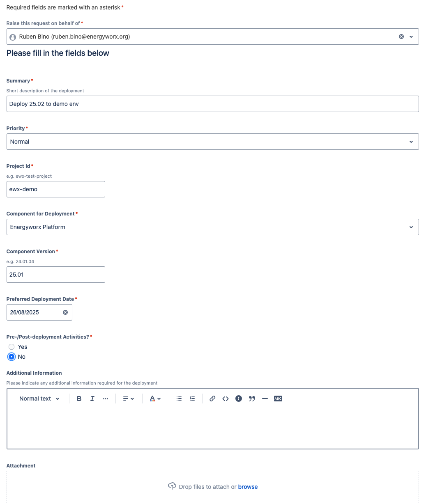Clear the Preferred Deployment Date value
The width and height of the screenshot is (426, 504).
point(65,312)
